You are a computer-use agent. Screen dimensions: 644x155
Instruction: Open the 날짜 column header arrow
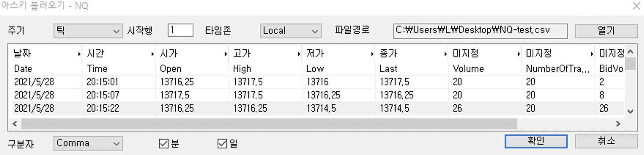[79, 54]
